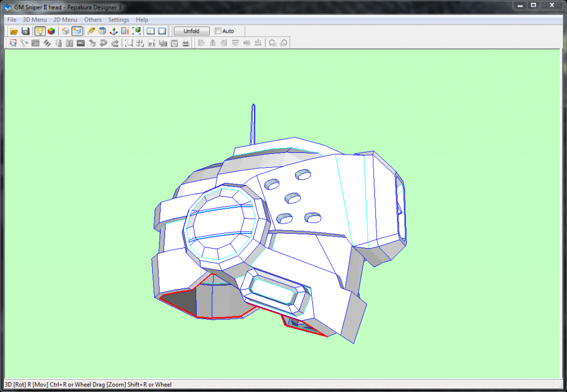Viewport: 567px width, 392px height.
Task: Click the Pepakura app icon in title bar
Action: click(x=8, y=7)
